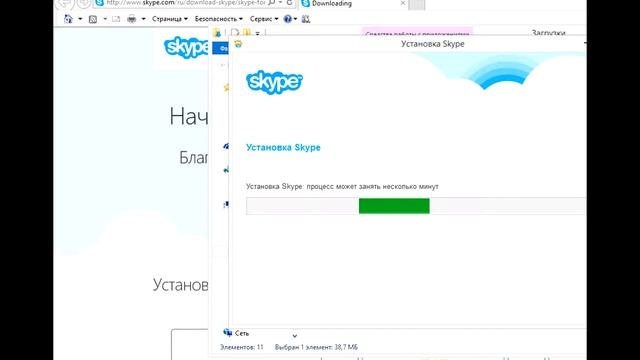The height and width of the screenshot is (360, 640).
Task: Click the Skype installer title bar icon
Action: [238, 44]
